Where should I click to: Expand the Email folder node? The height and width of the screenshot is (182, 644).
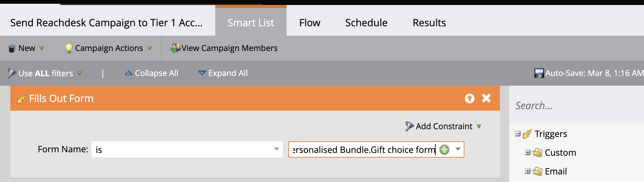[x=527, y=171]
